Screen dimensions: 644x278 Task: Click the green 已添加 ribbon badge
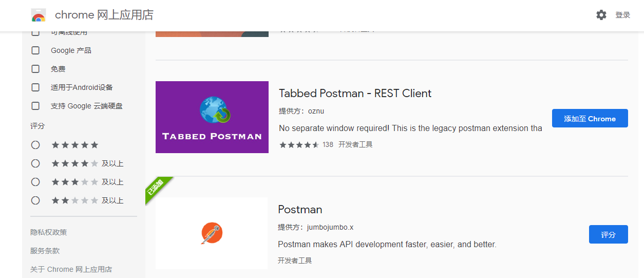156,188
